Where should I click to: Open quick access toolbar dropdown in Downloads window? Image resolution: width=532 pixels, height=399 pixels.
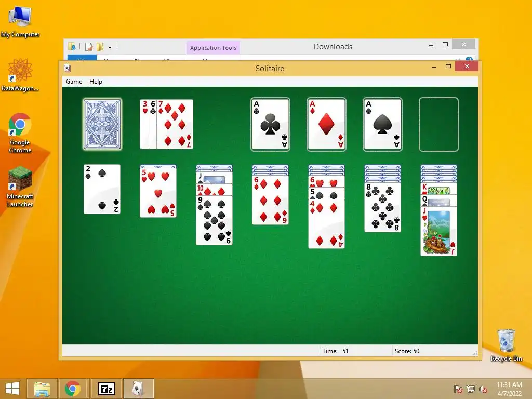(110, 47)
